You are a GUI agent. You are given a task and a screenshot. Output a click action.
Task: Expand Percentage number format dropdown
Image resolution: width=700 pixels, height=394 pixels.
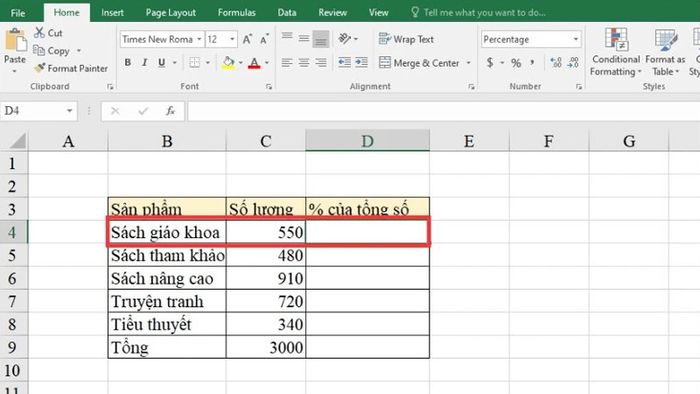pos(575,39)
